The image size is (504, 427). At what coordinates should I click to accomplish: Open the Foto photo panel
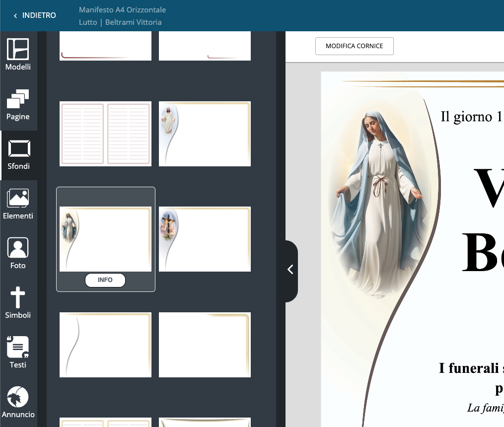pyautogui.click(x=18, y=254)
